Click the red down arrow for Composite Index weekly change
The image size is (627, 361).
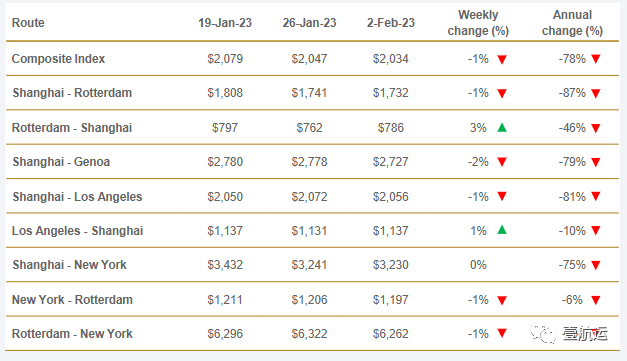pos(502,60)
